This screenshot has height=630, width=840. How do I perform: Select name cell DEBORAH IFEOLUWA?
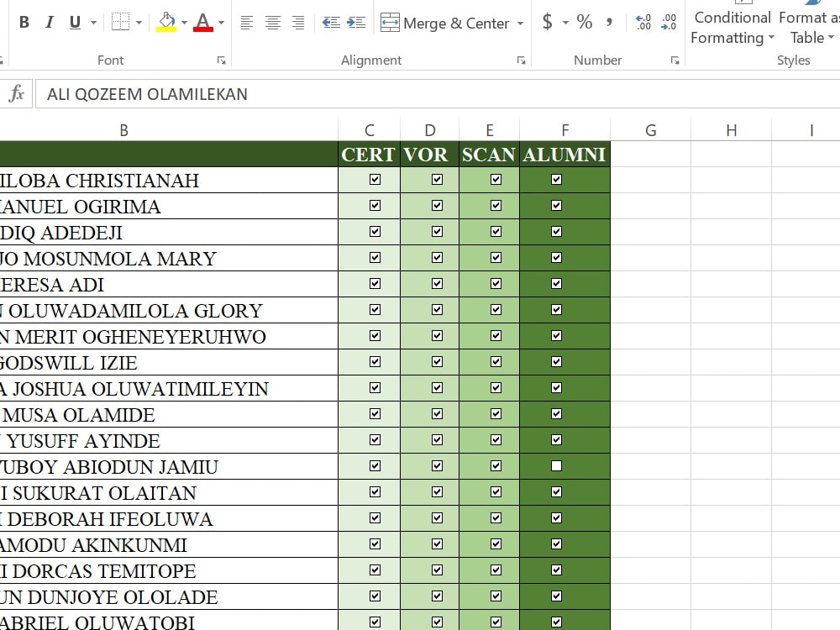(x=169, y=518)
